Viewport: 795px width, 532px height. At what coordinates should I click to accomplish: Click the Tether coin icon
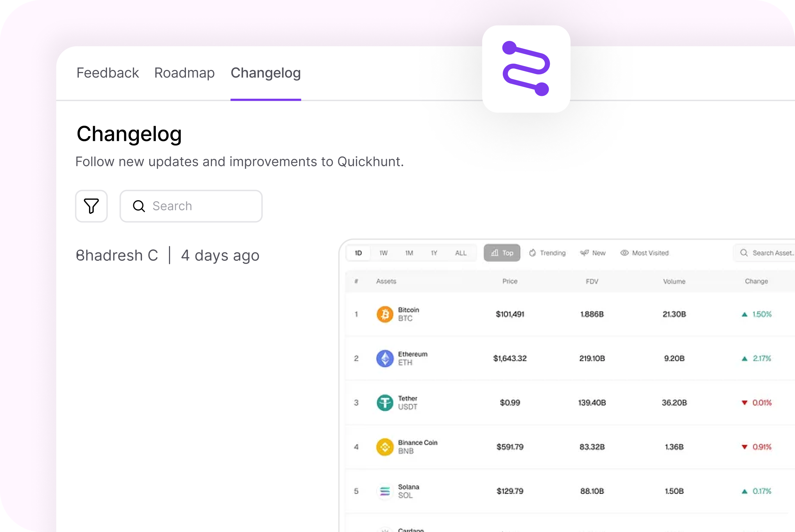tap(385, 403)
